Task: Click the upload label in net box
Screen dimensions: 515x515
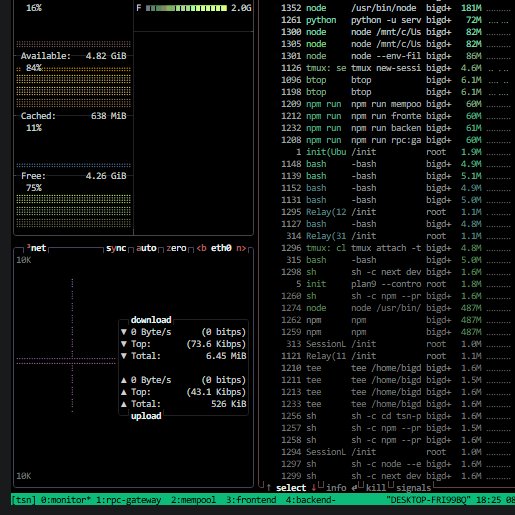Action: click(146, 416)
